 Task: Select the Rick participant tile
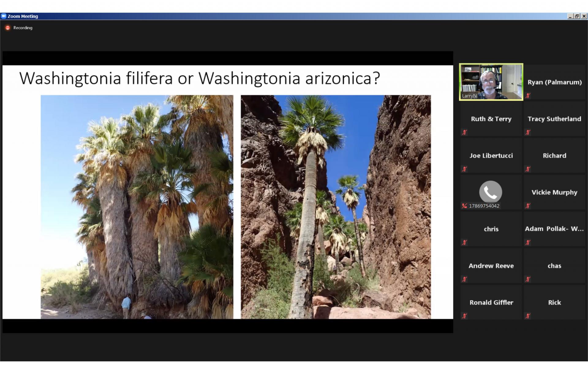(x=554, y=302)
